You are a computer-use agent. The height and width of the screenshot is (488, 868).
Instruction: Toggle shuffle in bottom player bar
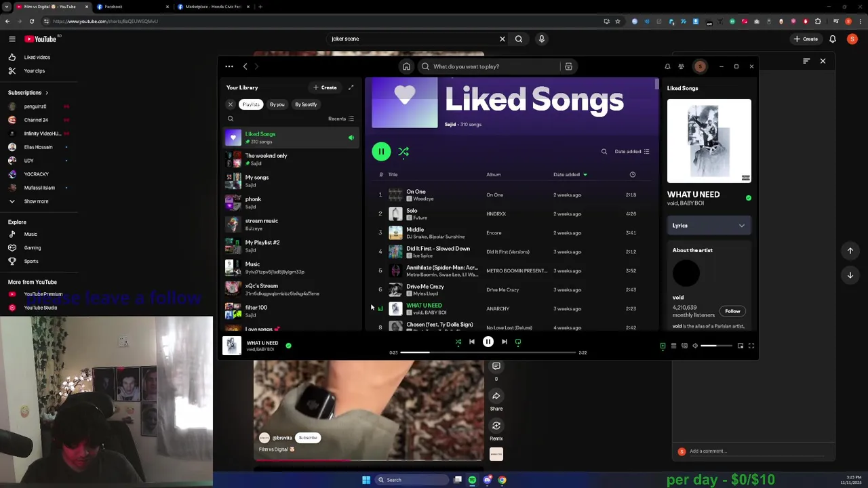458,342
